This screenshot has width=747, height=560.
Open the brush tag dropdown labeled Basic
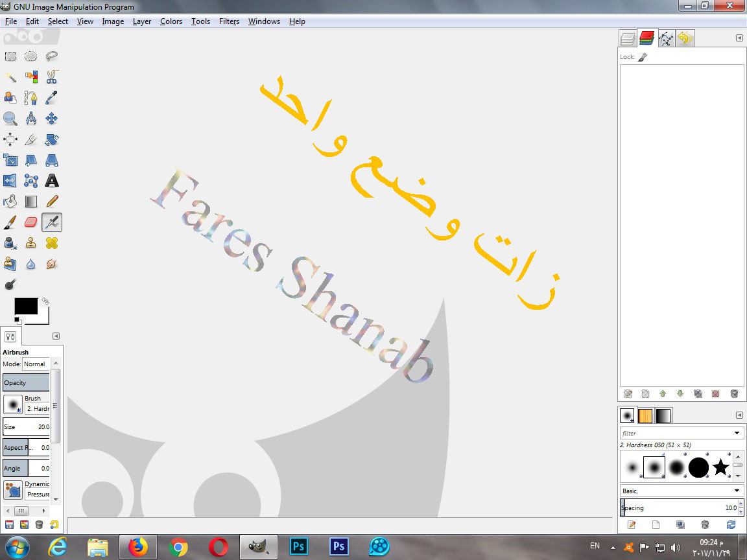(681, 491)
